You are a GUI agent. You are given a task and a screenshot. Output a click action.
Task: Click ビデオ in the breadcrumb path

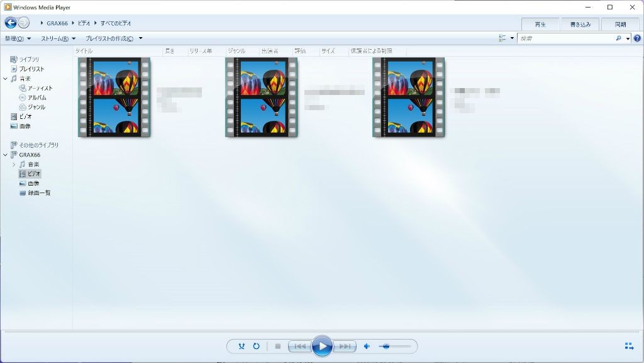pos(84,23)
